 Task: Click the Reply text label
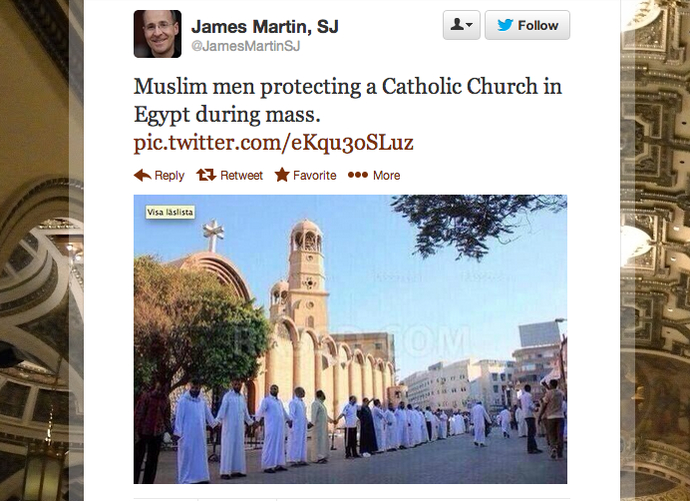[x=169, y=176]
